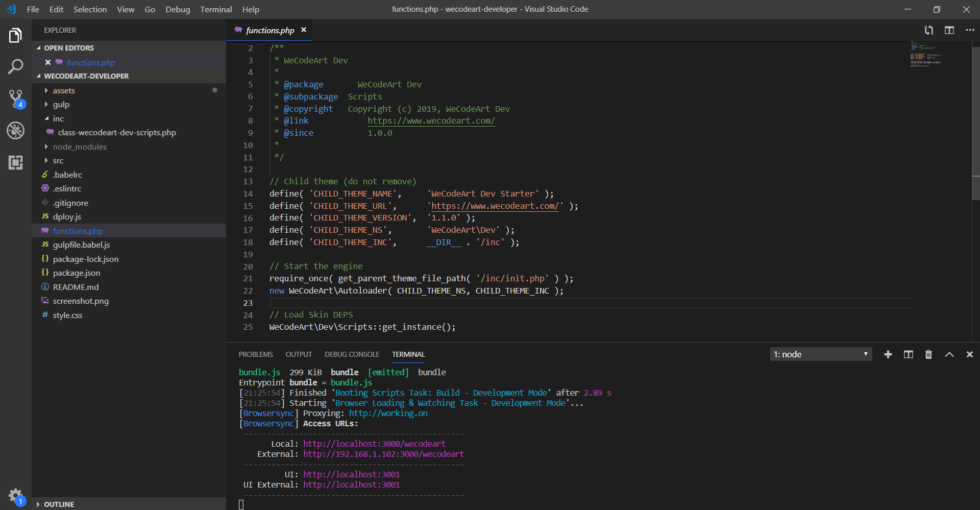The width and height of the screenshot is (980, 510).
Task: Click the hash icon beside style.css
Action: click(45, 315)
